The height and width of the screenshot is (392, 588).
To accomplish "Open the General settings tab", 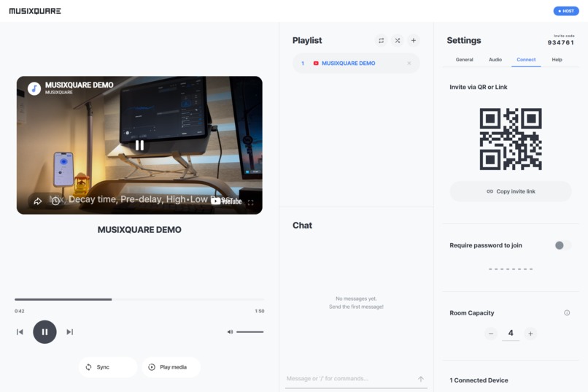I will [x=464, y=60].
